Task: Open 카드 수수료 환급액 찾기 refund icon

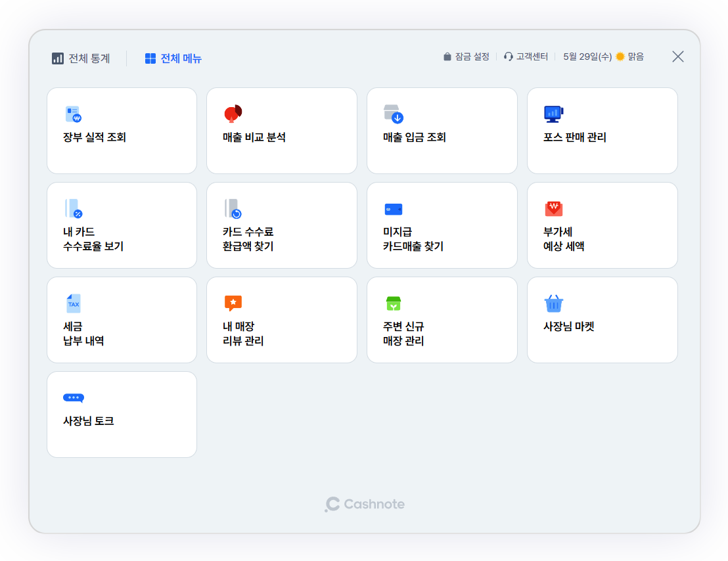Action: (x=233, y=209)
